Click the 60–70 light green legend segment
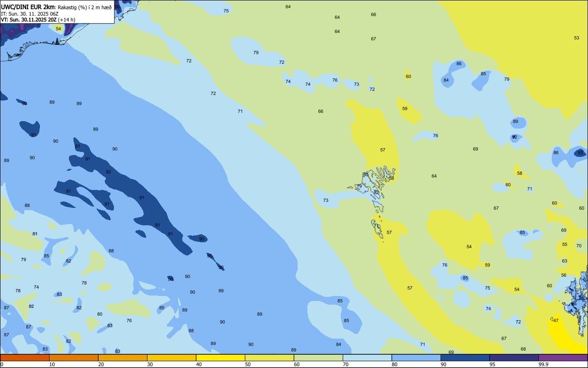 318,357
